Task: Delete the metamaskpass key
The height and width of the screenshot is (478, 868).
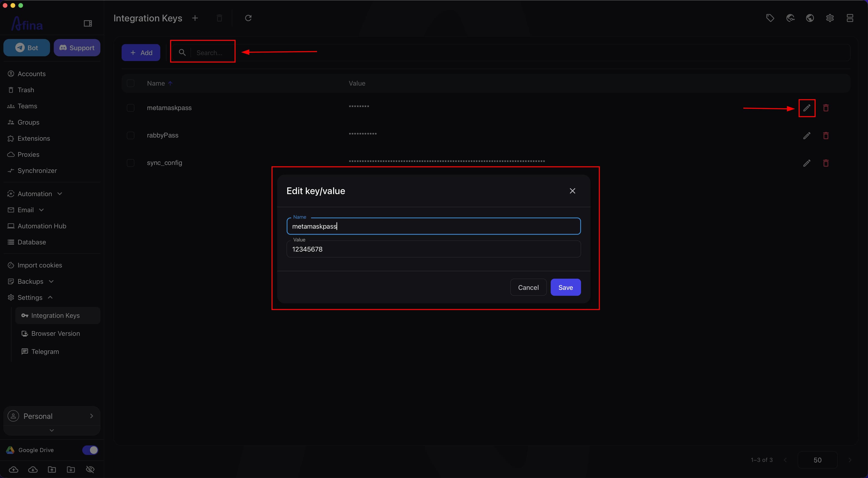Action: click(x=826, y=108)
